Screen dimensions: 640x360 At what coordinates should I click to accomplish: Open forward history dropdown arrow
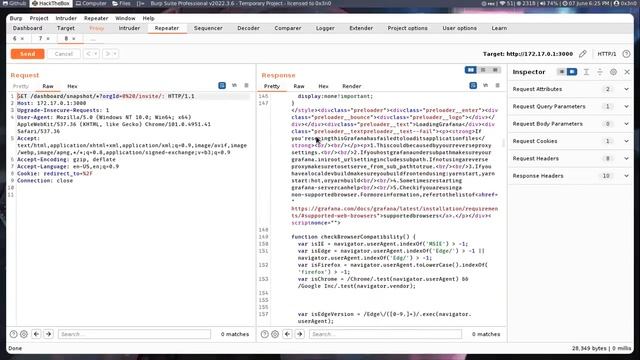(x=116, y=54)
